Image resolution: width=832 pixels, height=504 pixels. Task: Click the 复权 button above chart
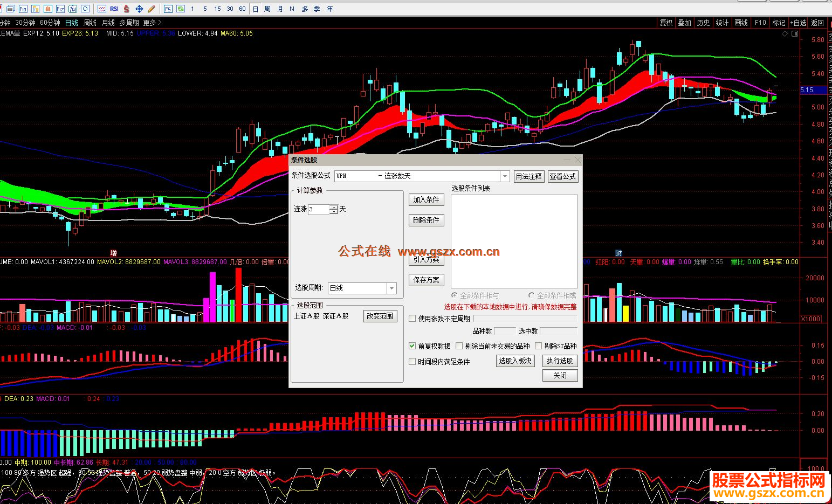[x=666, y=23]
